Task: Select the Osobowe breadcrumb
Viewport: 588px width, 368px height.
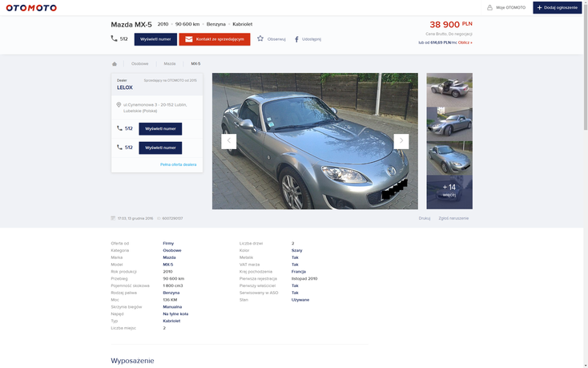Action: click(140, 64)
